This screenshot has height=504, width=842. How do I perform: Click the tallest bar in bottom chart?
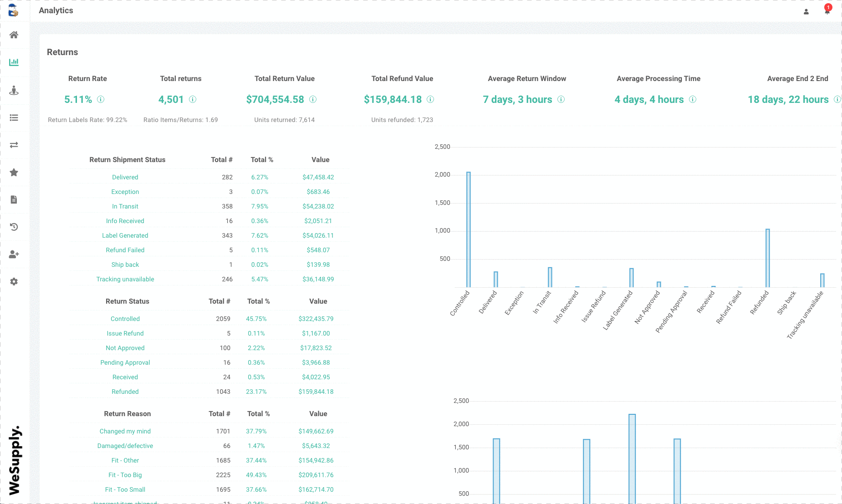click(632, 459)
